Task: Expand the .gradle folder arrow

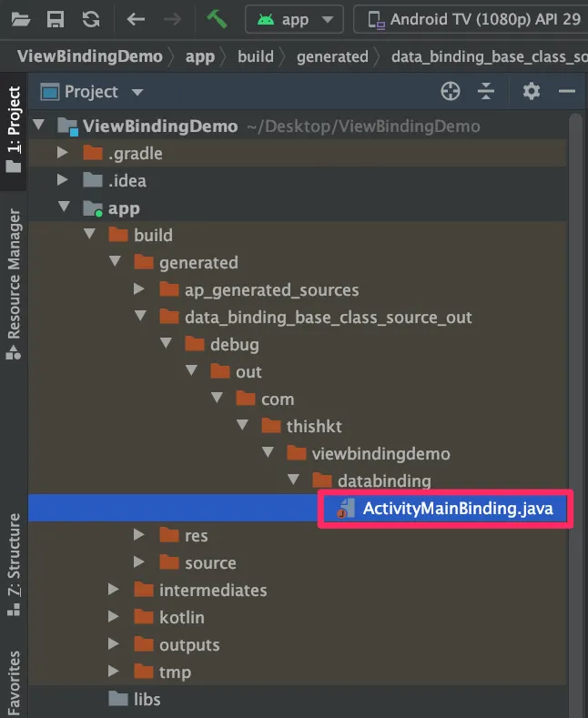Action: (62, 153)
